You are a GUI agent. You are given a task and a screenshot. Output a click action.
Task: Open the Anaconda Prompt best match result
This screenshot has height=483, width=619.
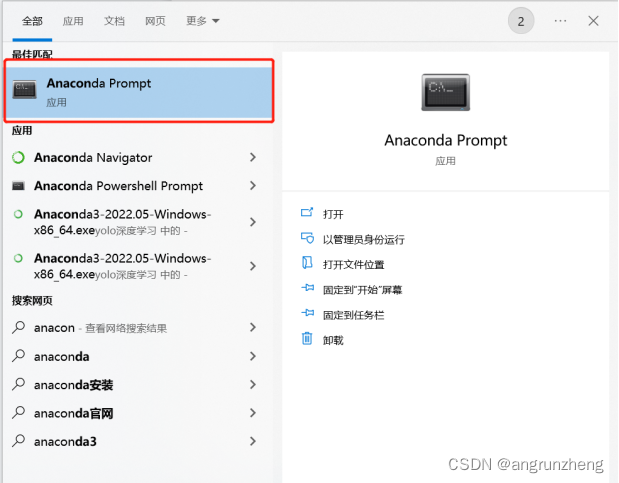139,92
